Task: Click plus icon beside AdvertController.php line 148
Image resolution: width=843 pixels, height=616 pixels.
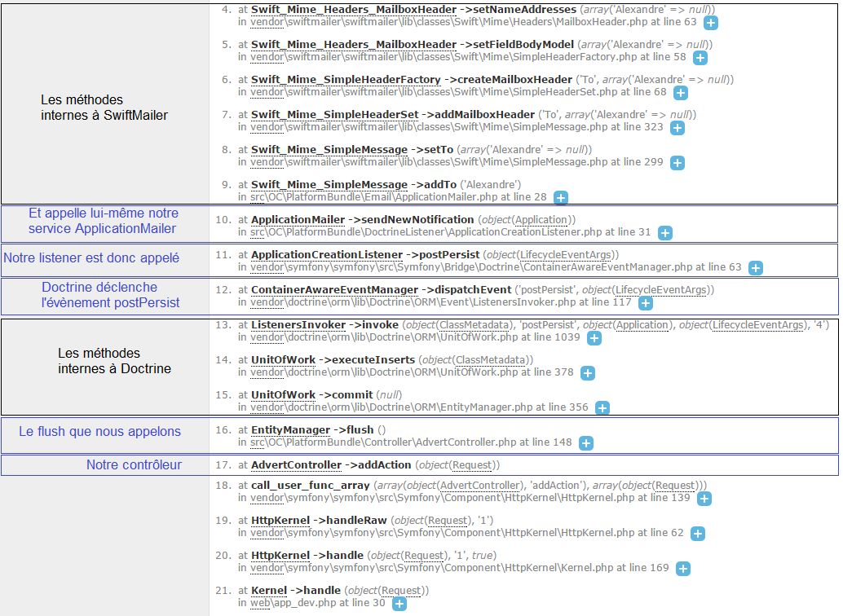Action: 586,443
